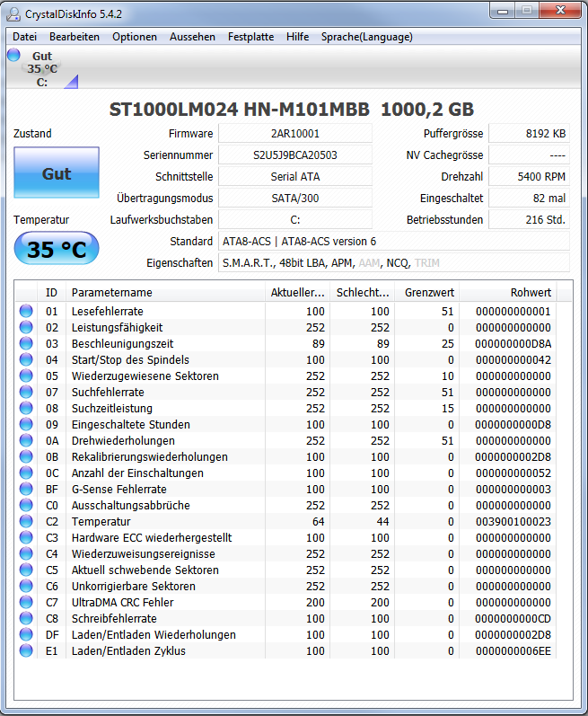588x716 pixels.
Task: Close the CrystalDiskInfo window
Action: click(x=561, y=11)
